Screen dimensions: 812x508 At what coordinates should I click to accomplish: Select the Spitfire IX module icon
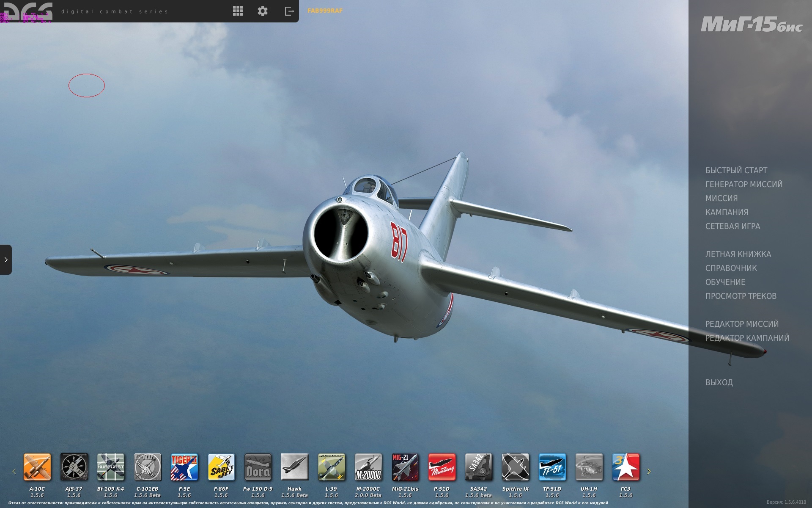pyautogui.click(x=516, y=467)
